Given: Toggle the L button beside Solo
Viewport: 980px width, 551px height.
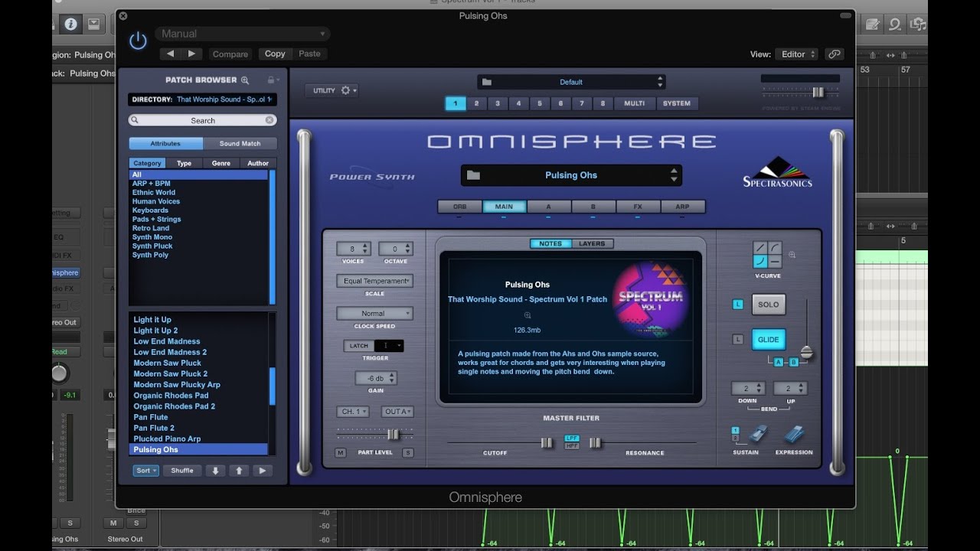Looking at the screenshot, I should 738,305.
